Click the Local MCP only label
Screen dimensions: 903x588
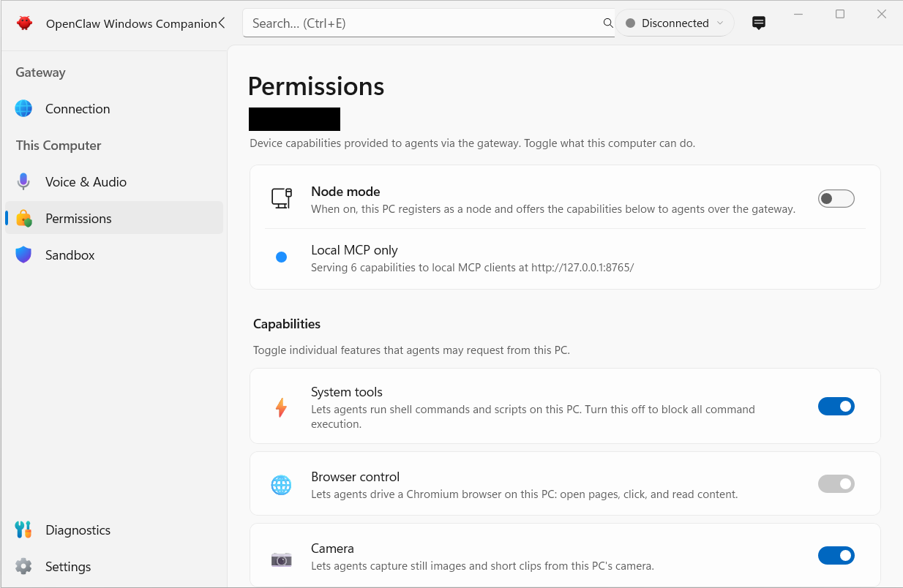354,249
